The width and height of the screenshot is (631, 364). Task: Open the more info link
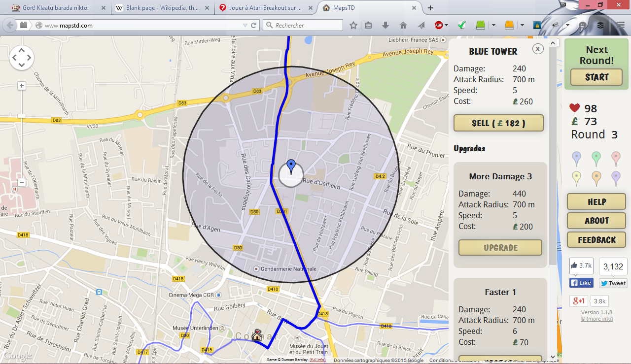596,319
